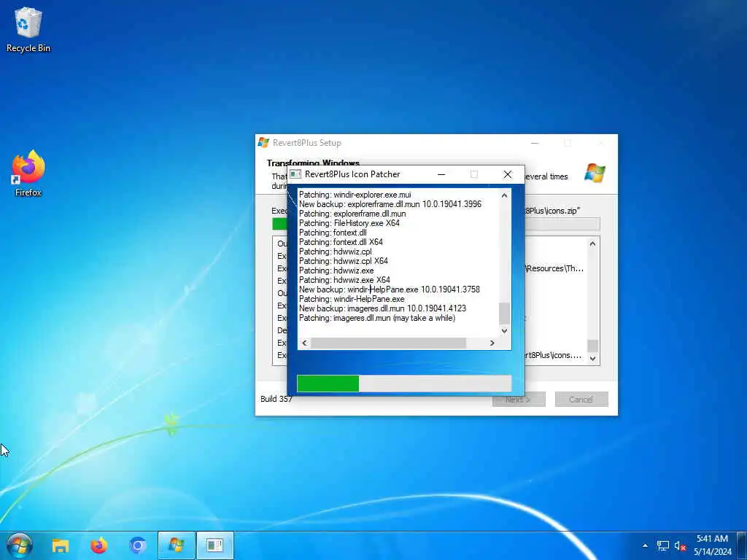Select 'New backup: explorerframe.dll.mun 10.0.19041.3996' line
Image resolution: width=747 pixels, height=560 pixels.
click(x=390, y=204)
